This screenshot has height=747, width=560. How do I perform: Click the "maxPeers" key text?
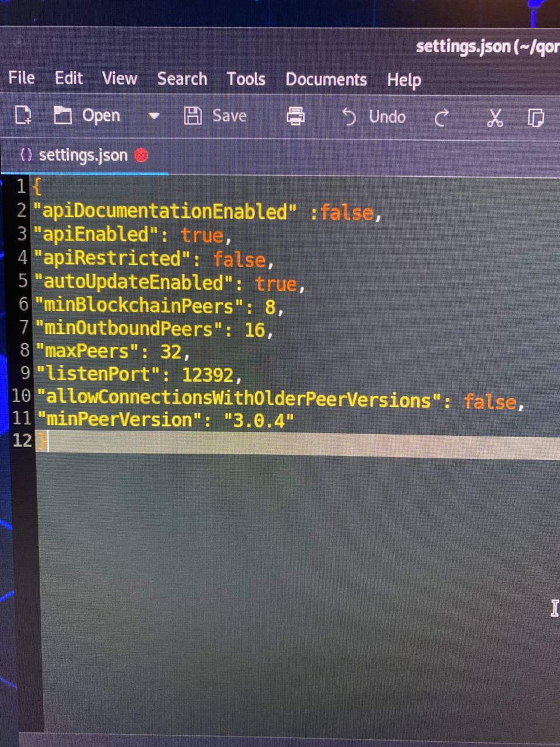point(87,351)
